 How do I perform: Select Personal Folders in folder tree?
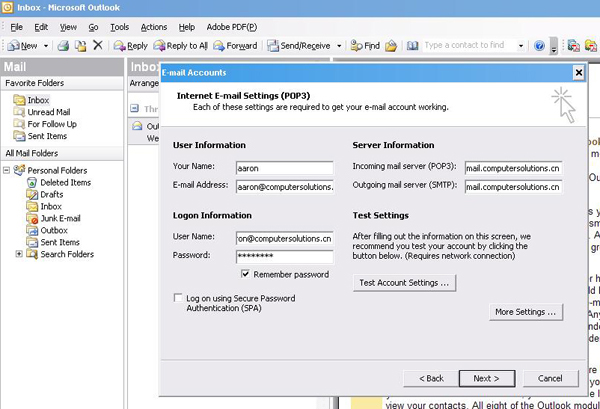(x=50, y=170)
